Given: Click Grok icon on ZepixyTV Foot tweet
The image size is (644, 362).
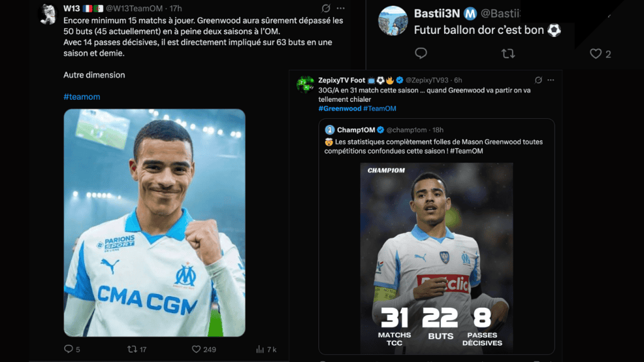Looking at the screenshot, I should click(538, 80).
